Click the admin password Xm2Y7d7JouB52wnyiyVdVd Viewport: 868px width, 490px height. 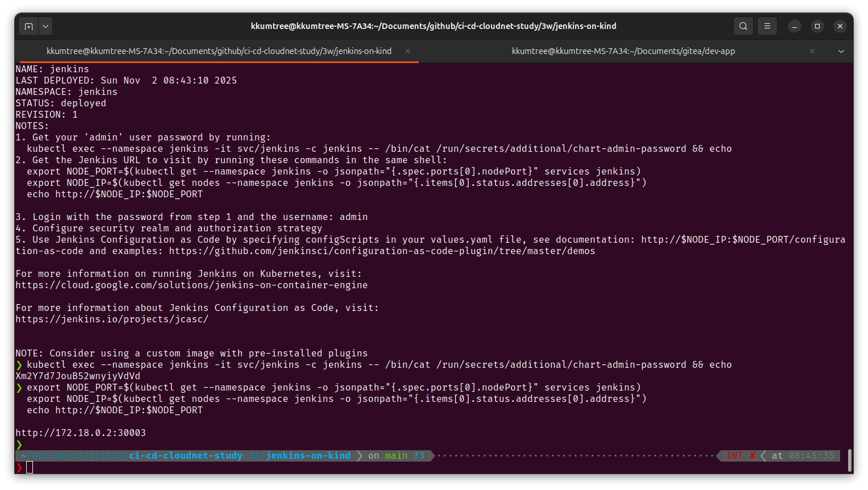click(78, 376)
